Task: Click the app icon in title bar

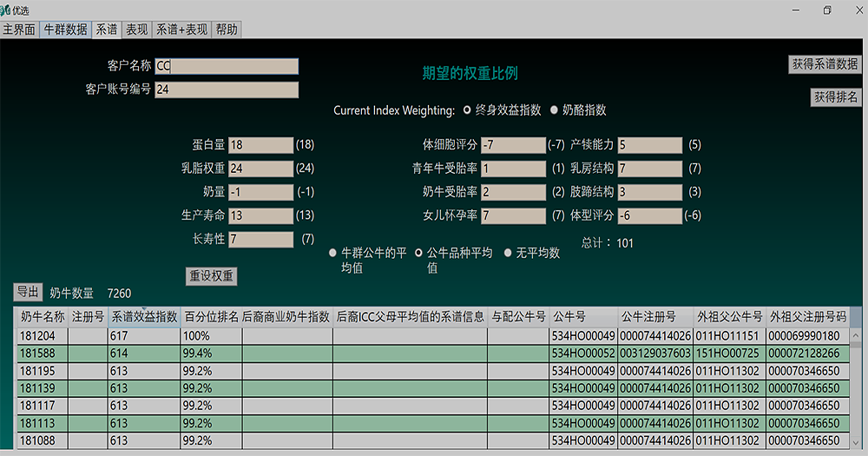Action: [7, 10]
